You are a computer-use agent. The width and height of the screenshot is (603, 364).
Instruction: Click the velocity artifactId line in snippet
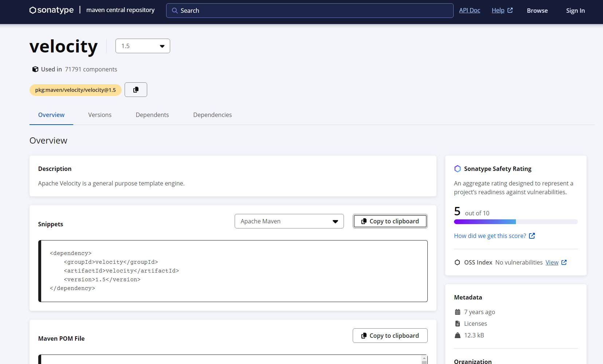point(121,271)
